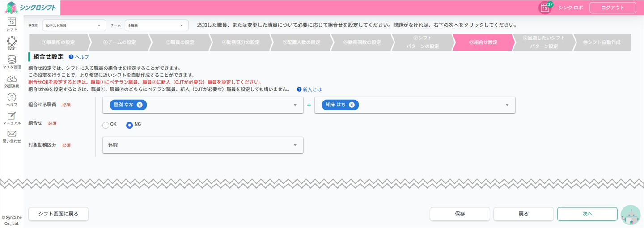Open the 対象勤務区分 休暇 dropdown
644x228 pixels.
[203, 145]
